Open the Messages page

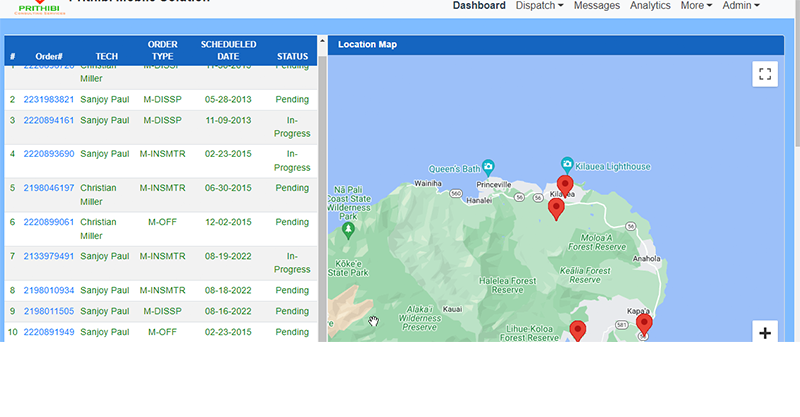click(596, 6)
